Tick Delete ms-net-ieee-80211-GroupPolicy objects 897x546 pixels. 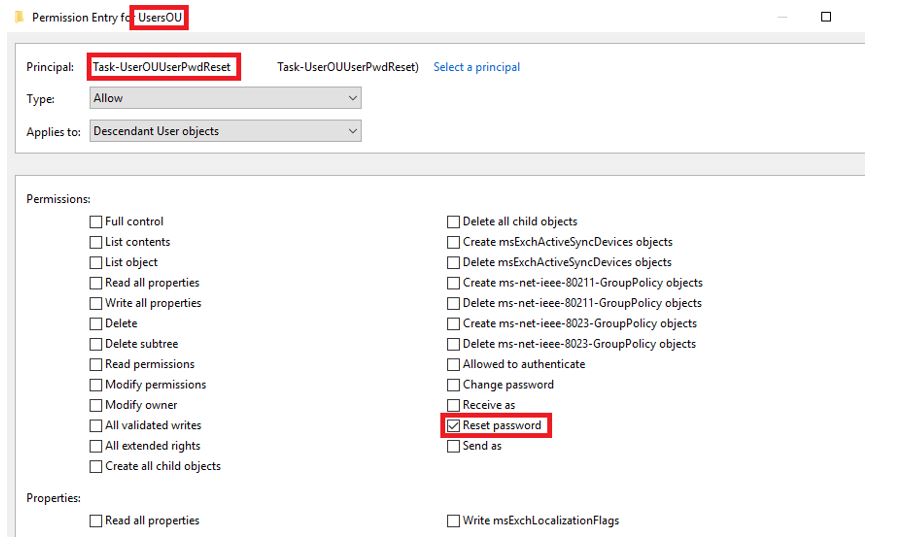pyautogui.click(x=453, y=303)
